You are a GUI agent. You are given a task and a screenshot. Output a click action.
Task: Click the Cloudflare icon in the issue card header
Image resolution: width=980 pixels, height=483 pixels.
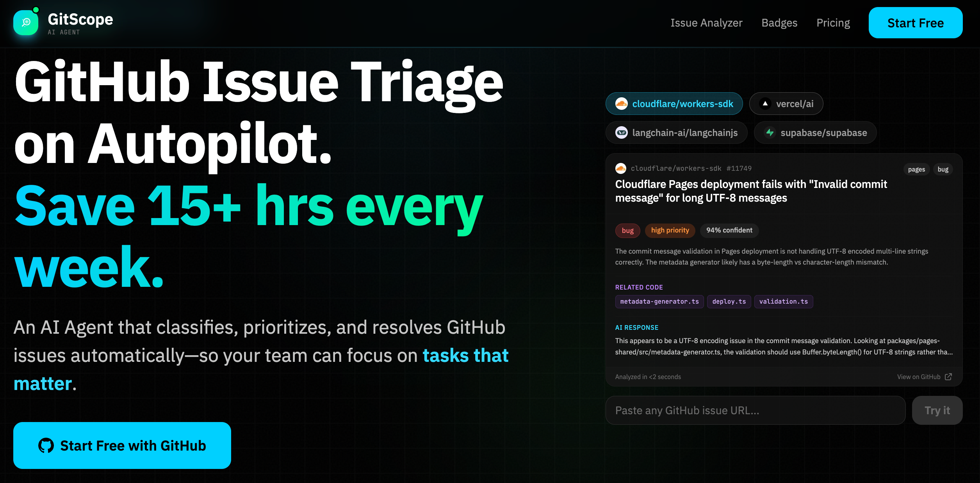tap(620, 168)
